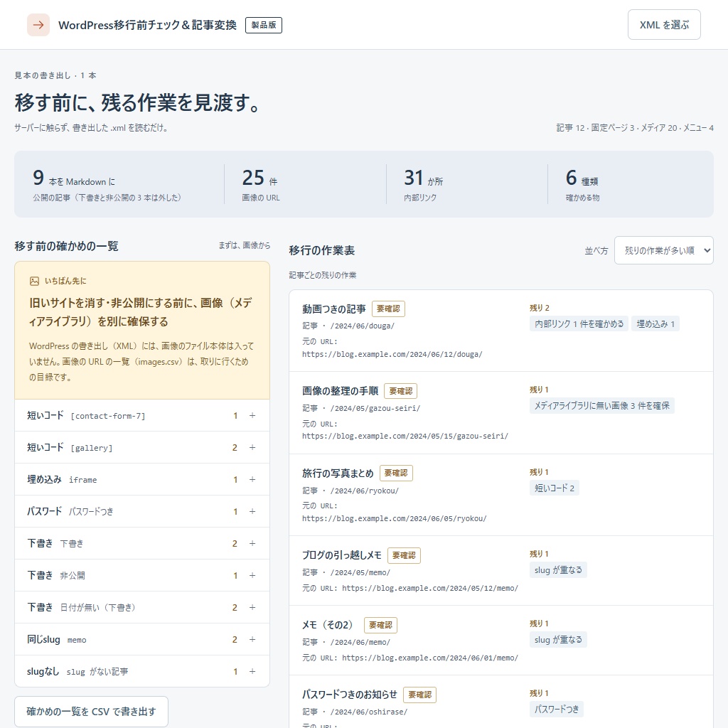Click 残り 2 label on 動画つきの記事
The height and width of the screenshot is (728, 728).
[x=540, y=308]
